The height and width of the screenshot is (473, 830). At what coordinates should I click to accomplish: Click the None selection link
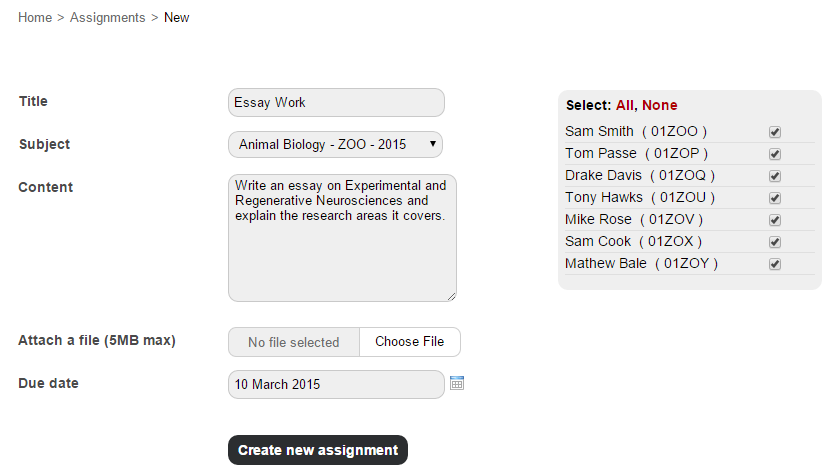pos(660,105)
